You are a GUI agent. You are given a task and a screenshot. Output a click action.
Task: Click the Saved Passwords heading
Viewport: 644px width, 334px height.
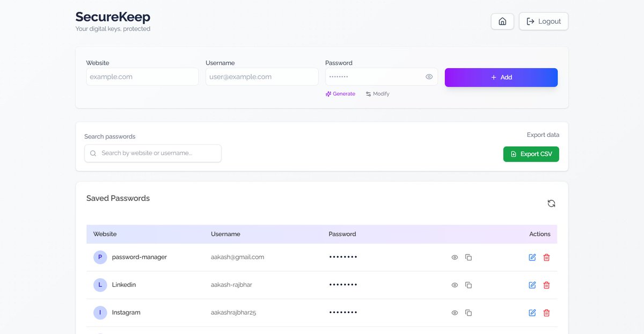[118, 198]
